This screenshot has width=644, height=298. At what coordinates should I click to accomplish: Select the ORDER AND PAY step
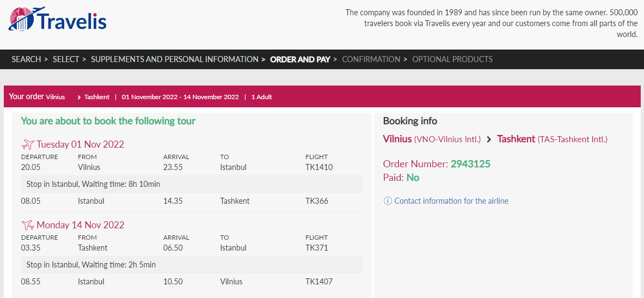tap(300, 59)
